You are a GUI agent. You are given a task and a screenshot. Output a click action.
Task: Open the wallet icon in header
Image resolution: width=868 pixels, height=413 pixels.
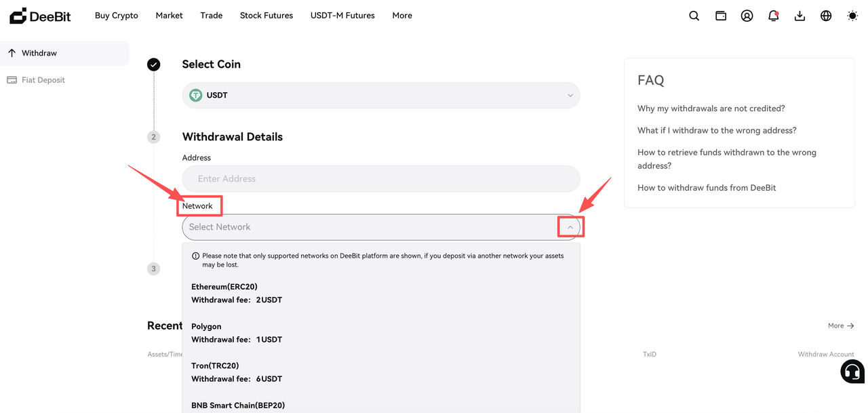tap(721, 16)
